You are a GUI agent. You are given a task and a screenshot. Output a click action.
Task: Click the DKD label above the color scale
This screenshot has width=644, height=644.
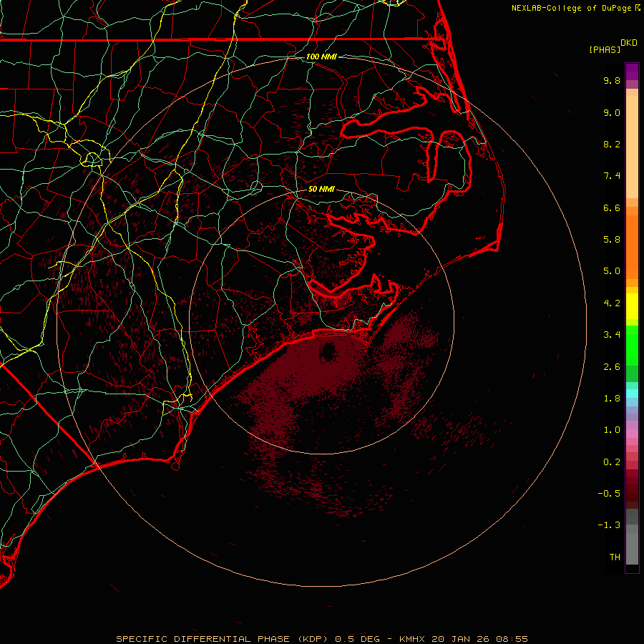629,43
